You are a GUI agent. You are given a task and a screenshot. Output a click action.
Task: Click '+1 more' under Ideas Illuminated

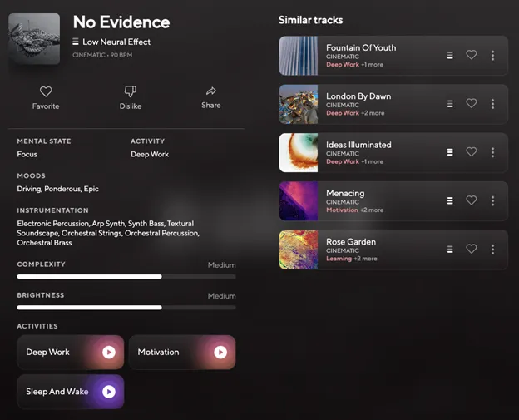(x=372, y=162)
